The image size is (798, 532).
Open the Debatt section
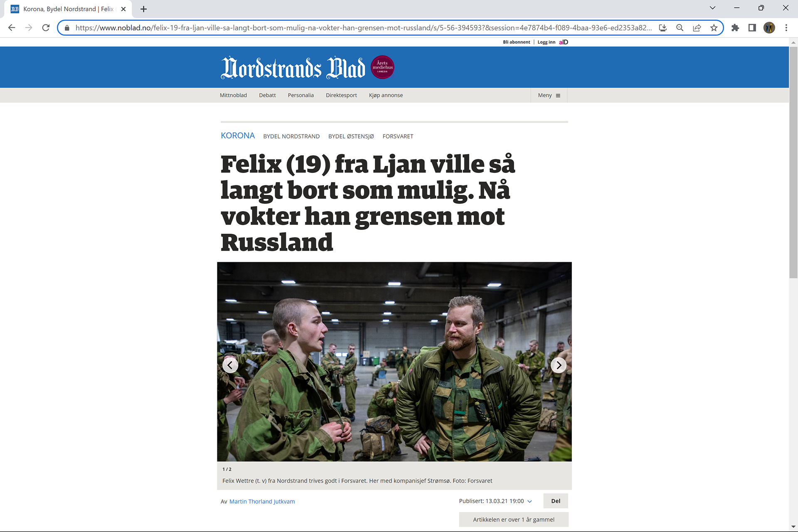pos(267,95)
